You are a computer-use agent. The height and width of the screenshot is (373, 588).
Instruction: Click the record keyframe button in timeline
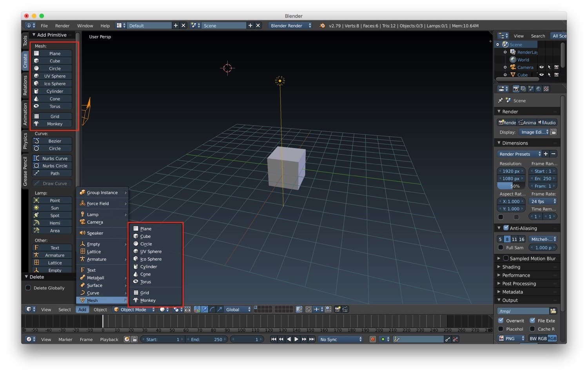(x=372, y=339)
